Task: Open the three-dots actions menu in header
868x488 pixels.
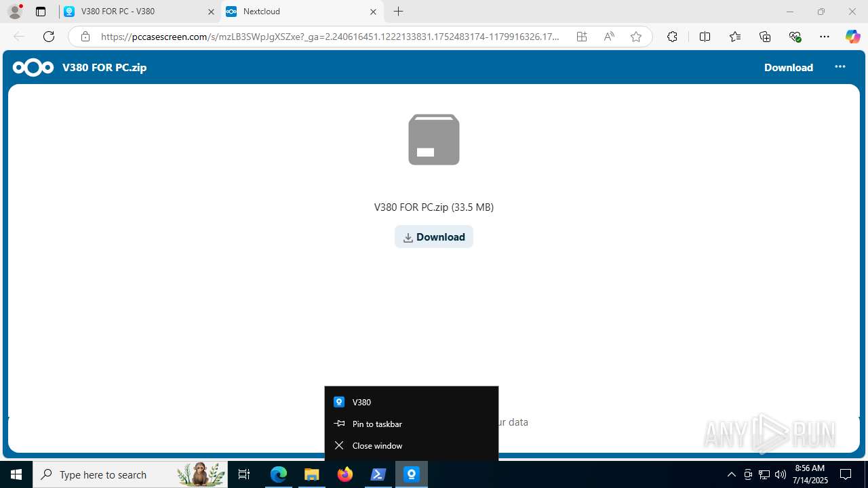Action: (840, 66)
